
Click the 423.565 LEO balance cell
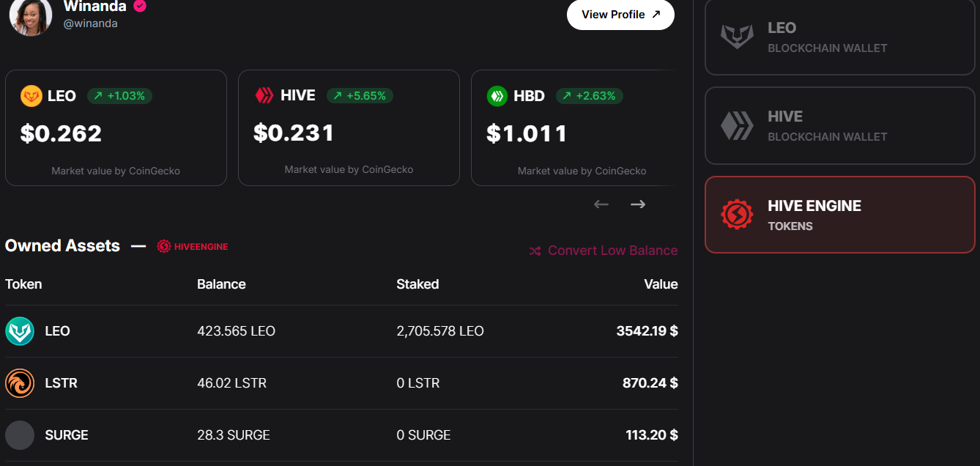click(236, 331)
